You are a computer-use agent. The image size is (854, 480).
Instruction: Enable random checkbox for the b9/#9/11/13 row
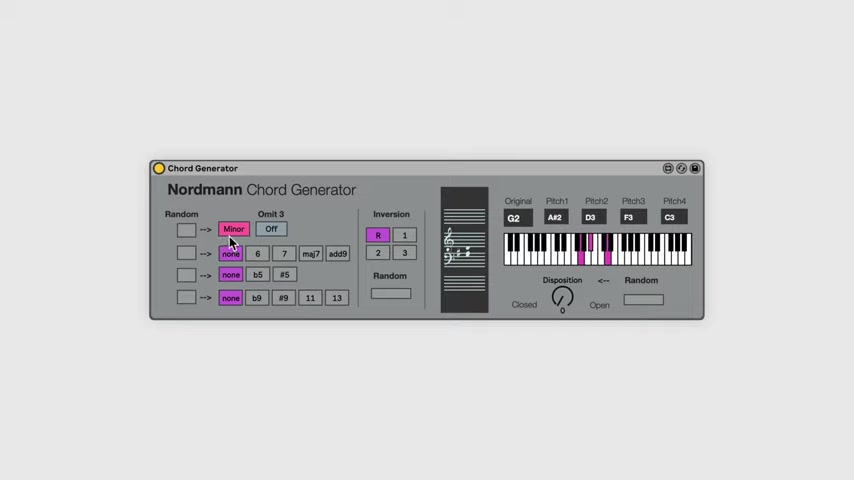pos(186,297)
